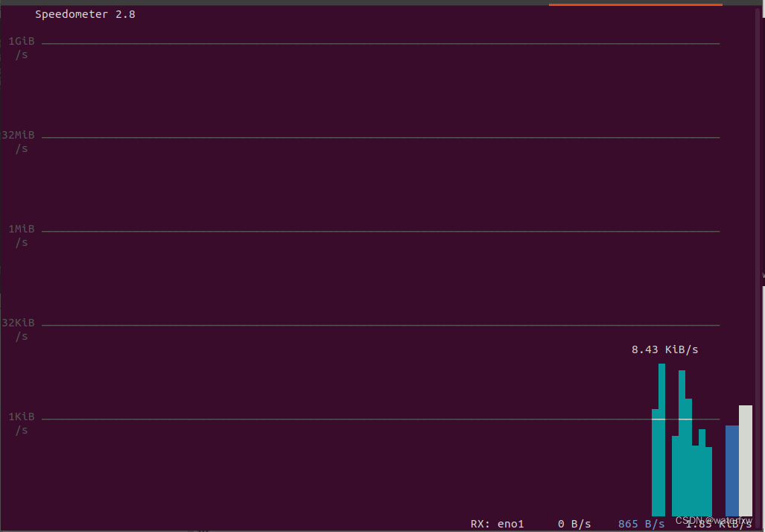Toggle the 8.43 KiB/s peak label

665,349
